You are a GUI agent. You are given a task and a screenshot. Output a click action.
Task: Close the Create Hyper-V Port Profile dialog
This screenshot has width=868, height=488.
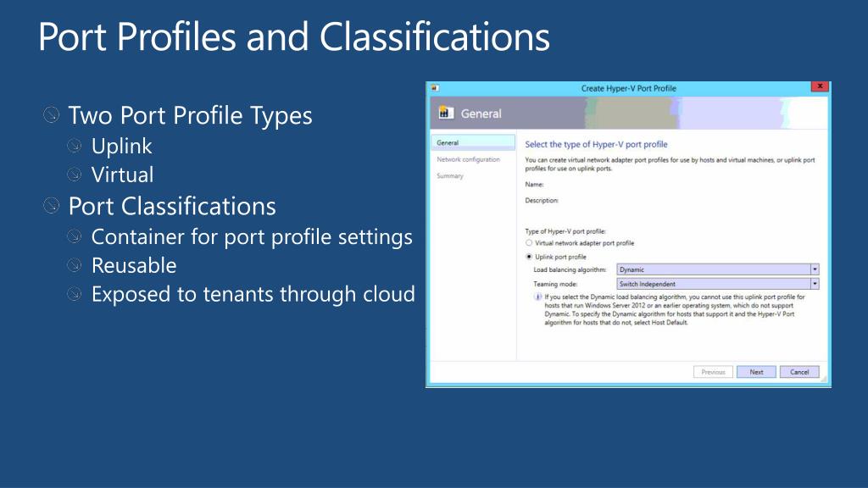(820, 86)
